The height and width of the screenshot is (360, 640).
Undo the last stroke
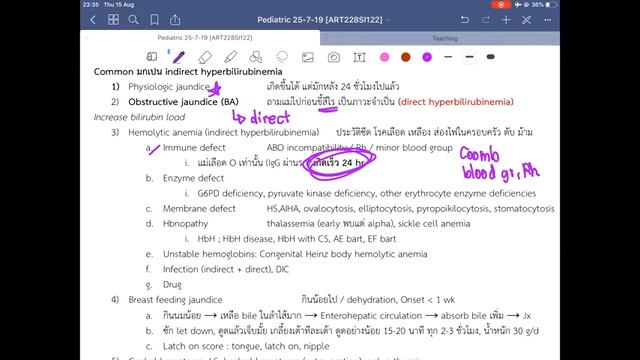tap(464, 20)
